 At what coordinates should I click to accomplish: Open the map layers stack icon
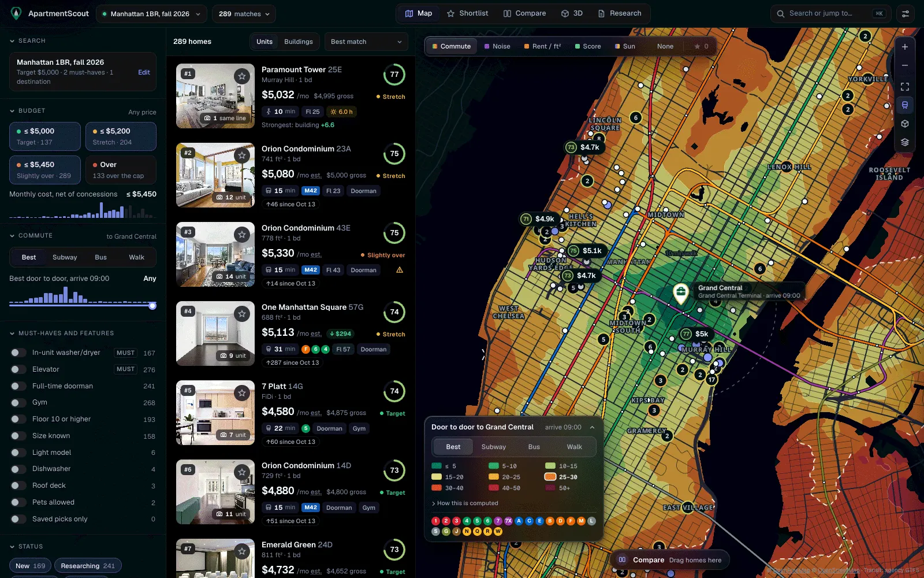point(905,142)
